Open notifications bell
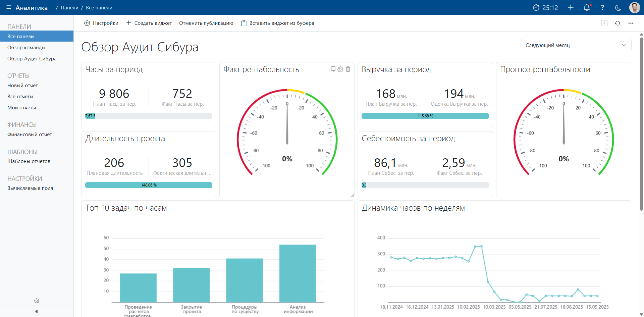 coord(587,8)
